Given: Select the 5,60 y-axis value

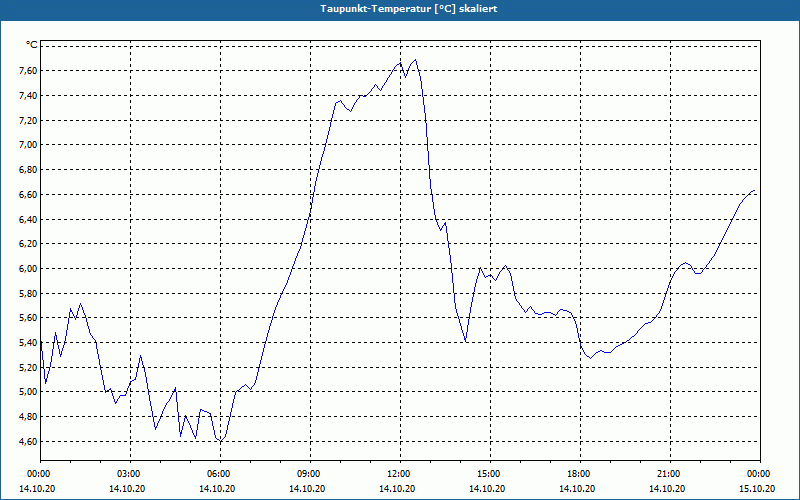Looking at the screenshot, I should [x=28, y=318].
